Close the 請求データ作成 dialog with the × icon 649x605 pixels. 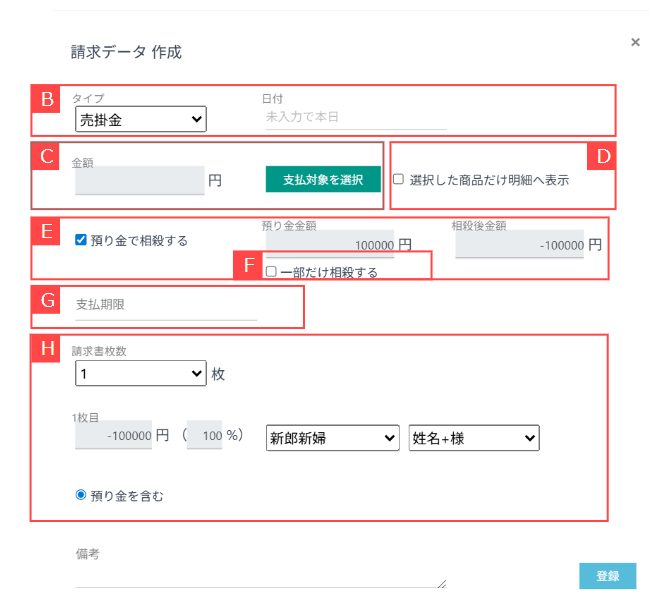pos(635,42)
